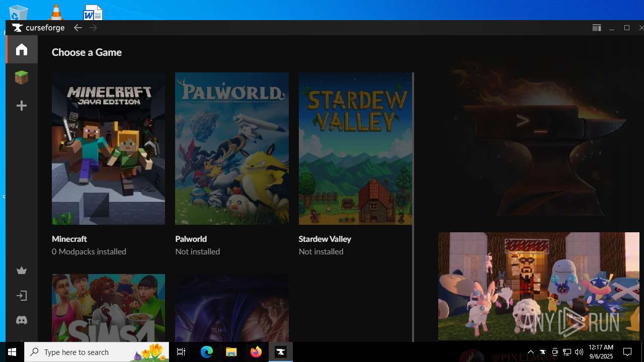Toggle the sidebar layout icon in title bar

tap(597, 28)
